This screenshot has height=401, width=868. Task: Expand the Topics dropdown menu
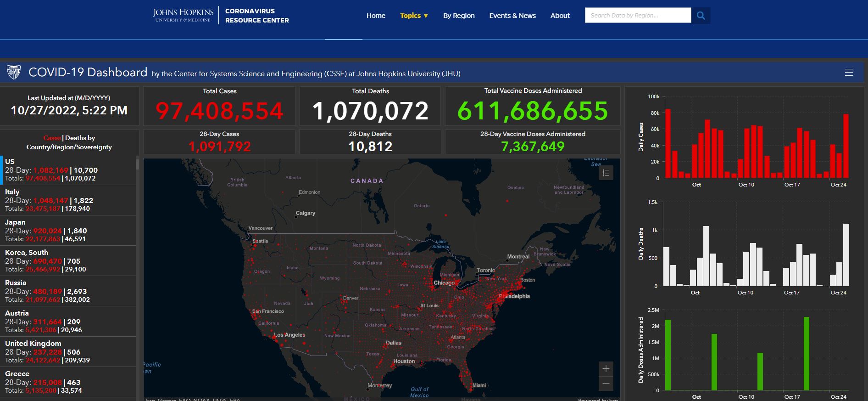click(x=414, y=16)
